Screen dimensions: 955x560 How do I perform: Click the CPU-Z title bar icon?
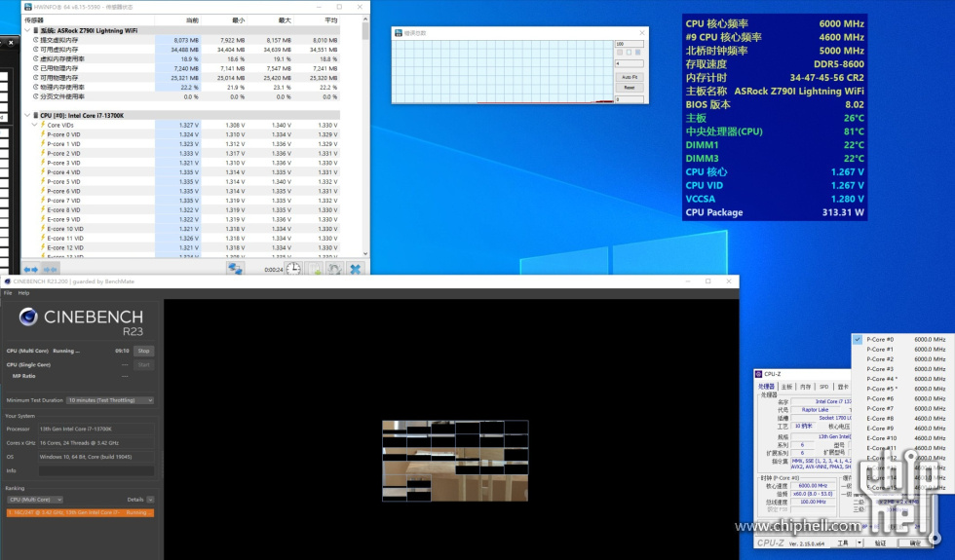click(760, 373)
